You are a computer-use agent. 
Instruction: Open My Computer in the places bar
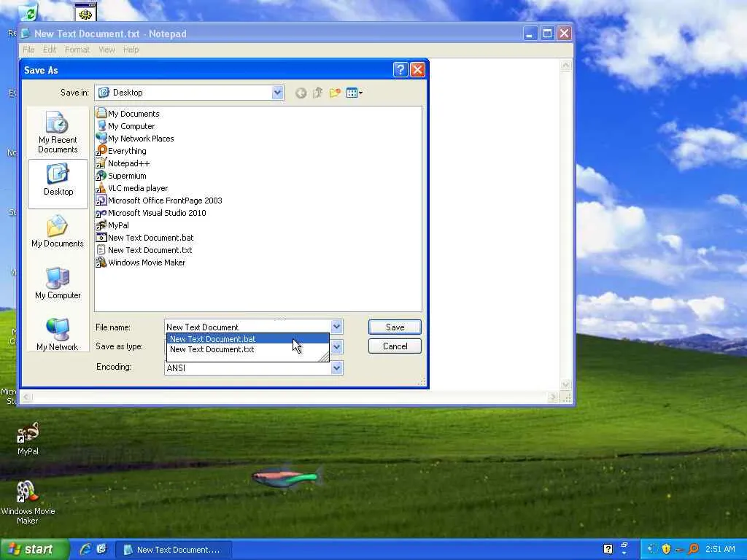click(58, 284)
